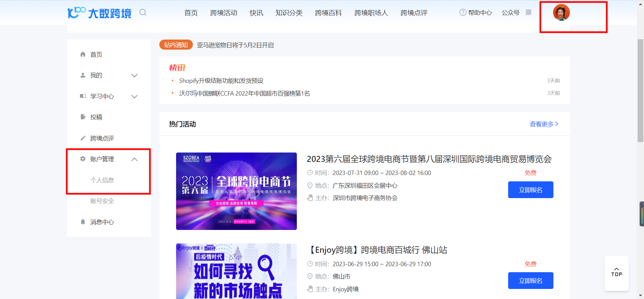The width and height of the screenshot is (644, 299).
Task: Collapse the 账户管理 sidebar section
Action: coord(135,159)
